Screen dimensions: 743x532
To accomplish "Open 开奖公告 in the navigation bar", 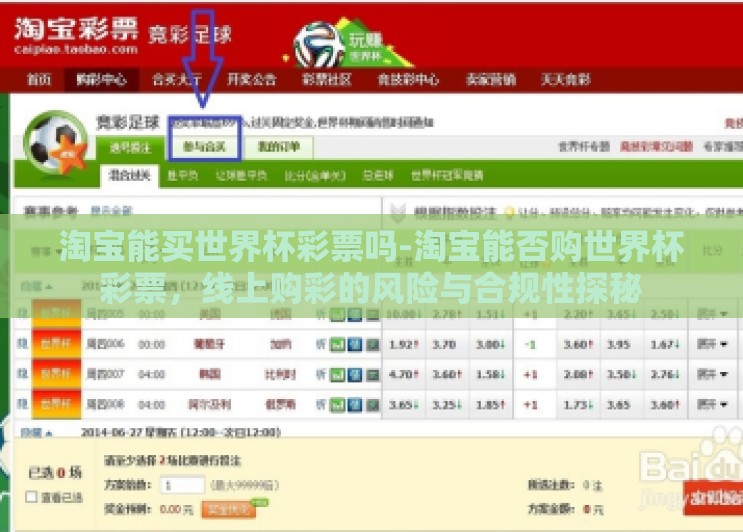I will tap(251, 80).
